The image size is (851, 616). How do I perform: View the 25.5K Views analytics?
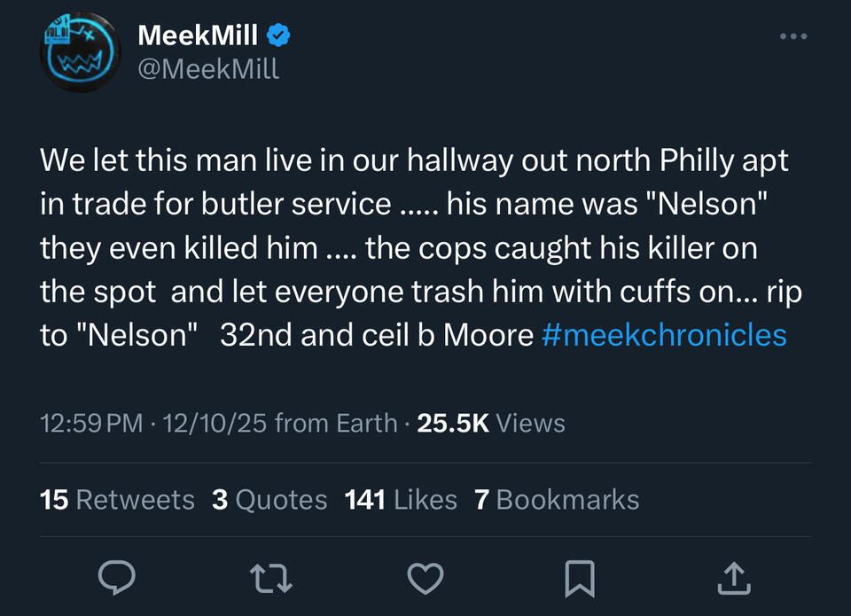pos(491,423)
